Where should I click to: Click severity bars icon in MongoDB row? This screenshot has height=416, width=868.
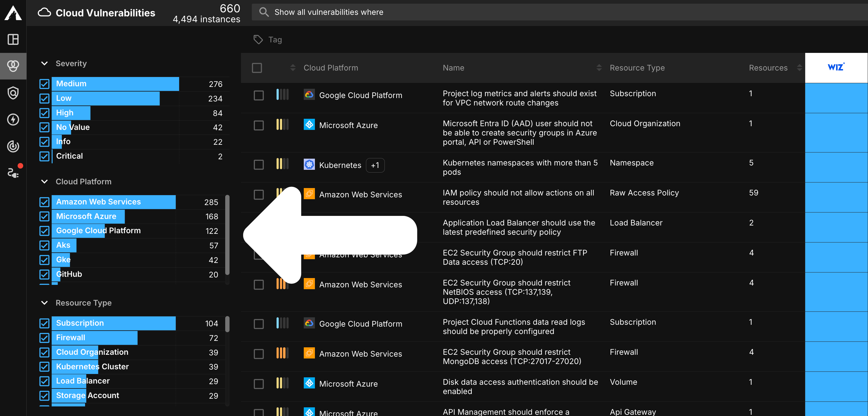pos(282,353)
